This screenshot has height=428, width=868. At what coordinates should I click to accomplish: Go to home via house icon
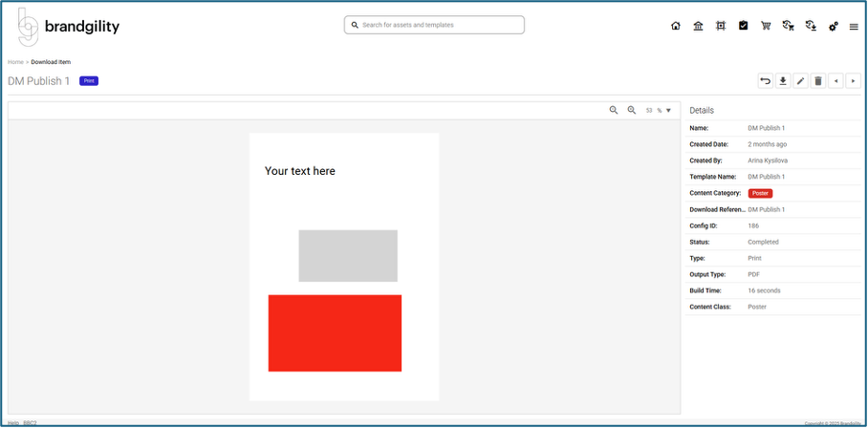676,26
